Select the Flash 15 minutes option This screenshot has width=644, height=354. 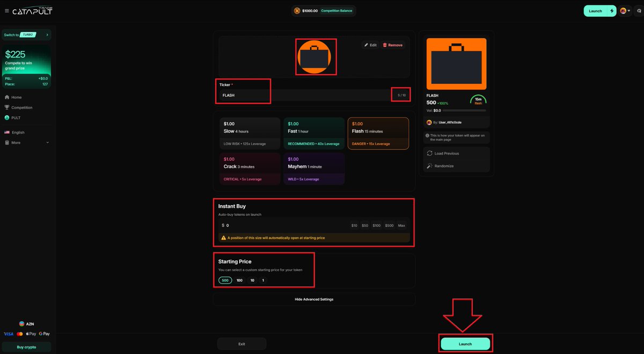[378, 133]
